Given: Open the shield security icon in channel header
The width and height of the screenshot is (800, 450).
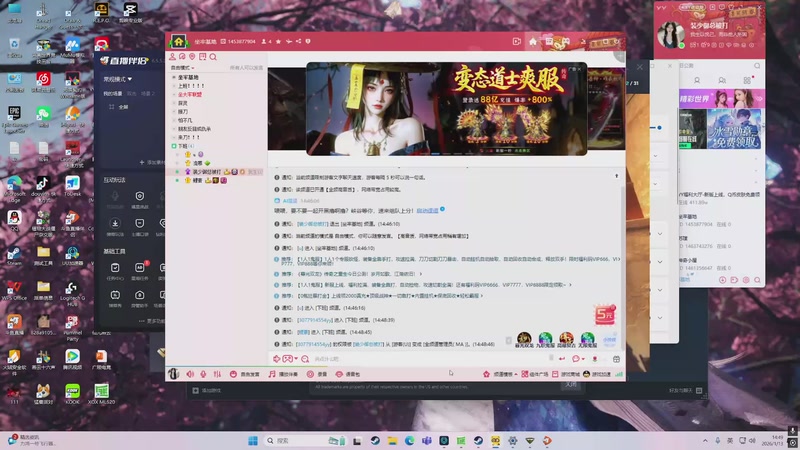Looking at the screenshot, I should tap(308, 41).
